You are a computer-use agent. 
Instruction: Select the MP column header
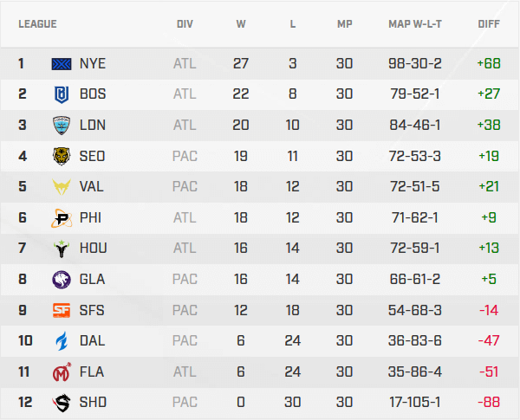(344, 24)
